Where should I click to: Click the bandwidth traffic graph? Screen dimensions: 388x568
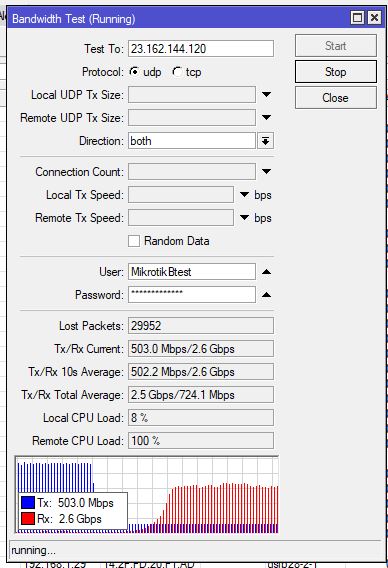pos(147,494)
